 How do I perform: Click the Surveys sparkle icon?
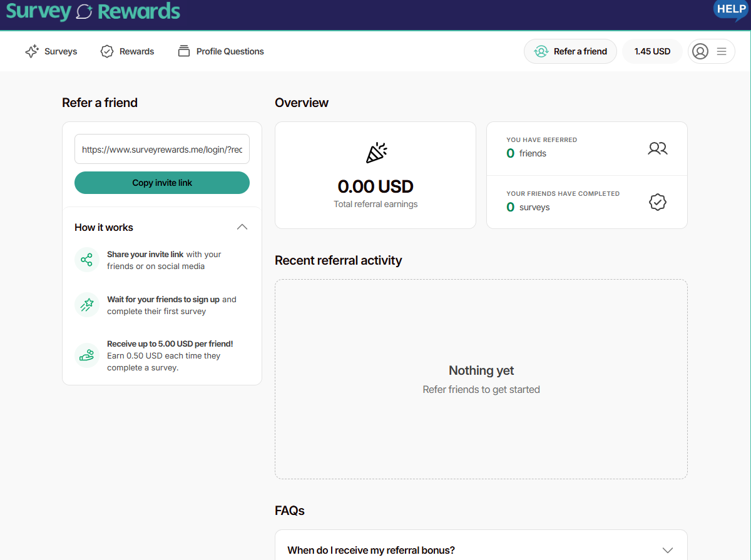pos(32,51)
